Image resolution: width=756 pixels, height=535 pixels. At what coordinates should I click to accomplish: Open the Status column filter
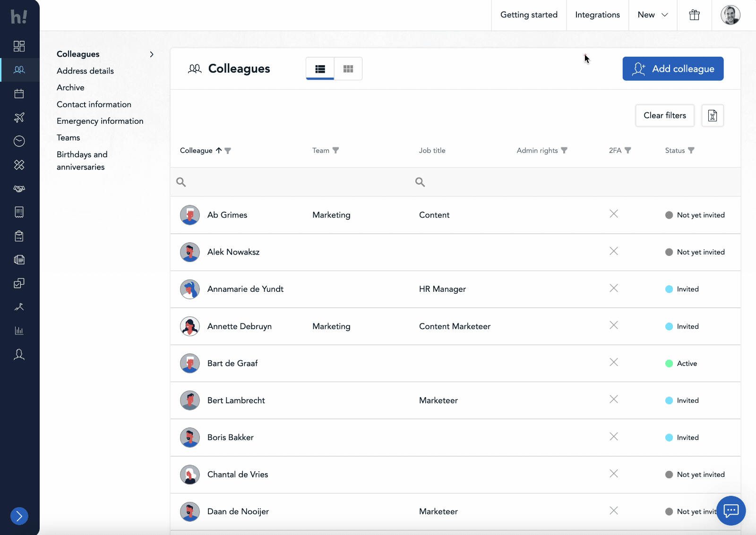coord(691,151)
